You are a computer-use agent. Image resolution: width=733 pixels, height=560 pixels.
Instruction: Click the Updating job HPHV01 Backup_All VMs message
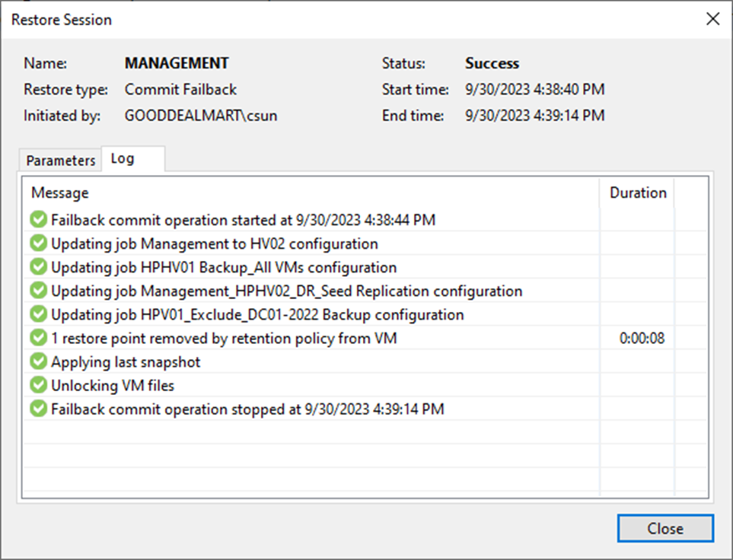223,267
